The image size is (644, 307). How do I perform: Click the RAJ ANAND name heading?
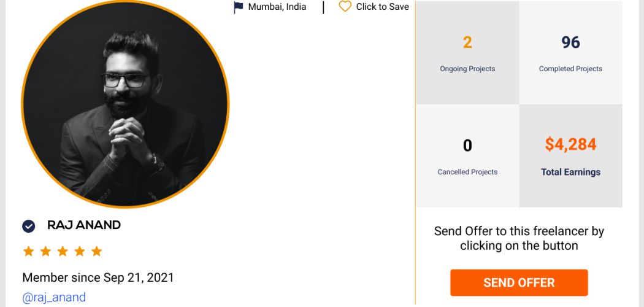pos(84,225)
